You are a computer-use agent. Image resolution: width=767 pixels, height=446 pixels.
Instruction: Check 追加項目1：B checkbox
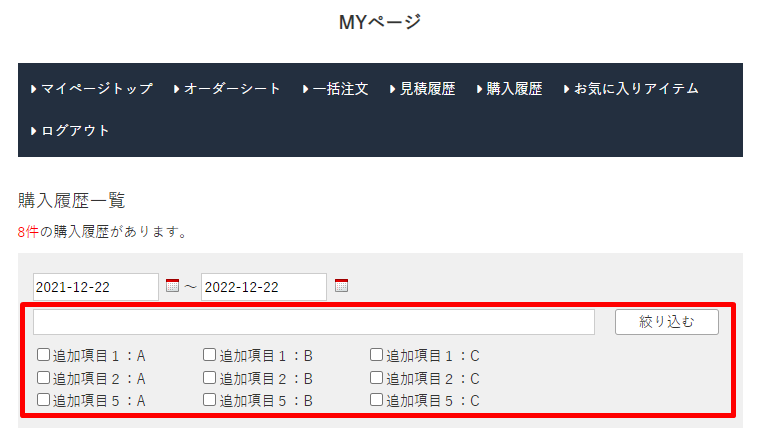point(209,355)
